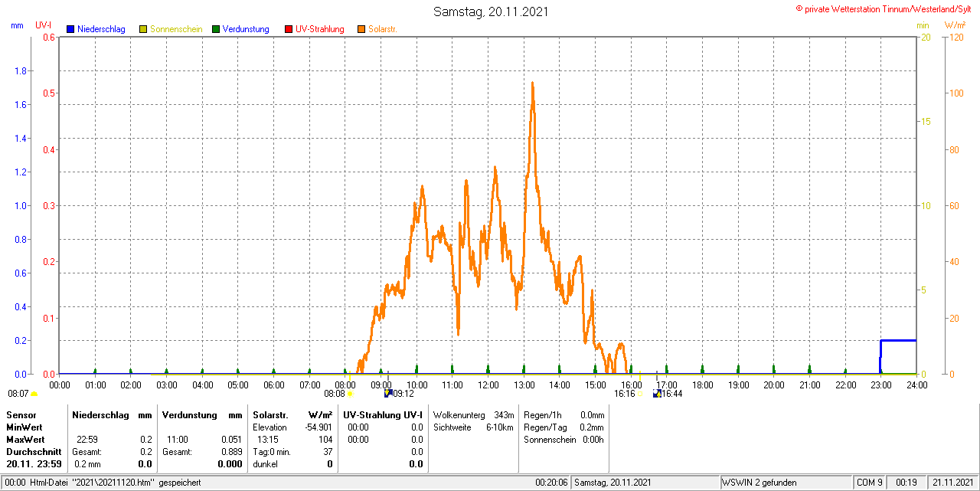The image size is (980, 491).
Task: Click the UV-Strahlung UV-I column header
Action: [x=383, y=414]
